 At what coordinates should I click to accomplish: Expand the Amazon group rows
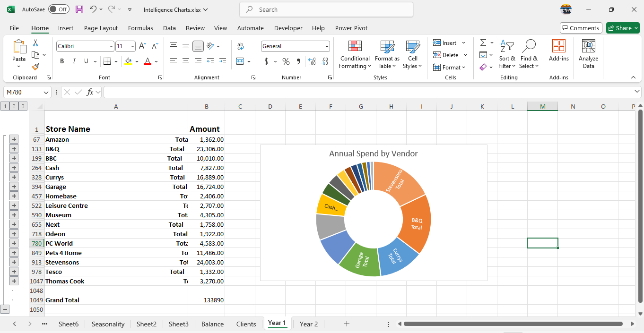pyautogui.click(x=14, y=139)
